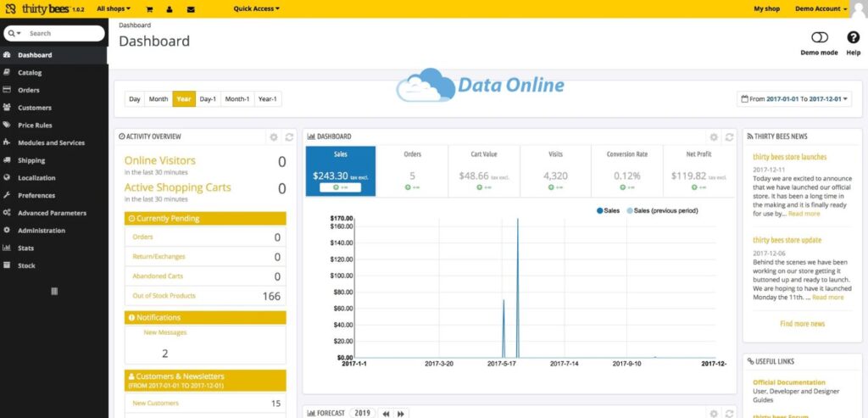Open the date range picker dropdown
Viewport: 868px width, 418px height.
coord(795,99)
